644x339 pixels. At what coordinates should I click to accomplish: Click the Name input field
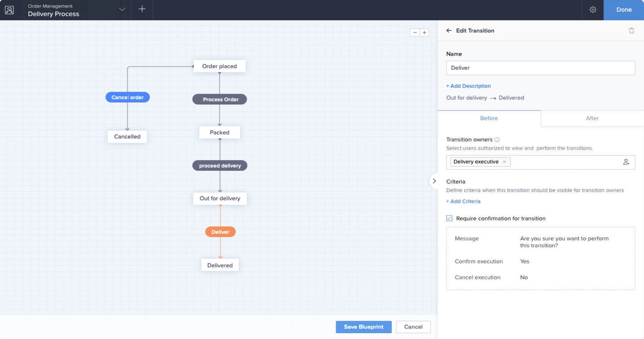[x=540, y=68]
